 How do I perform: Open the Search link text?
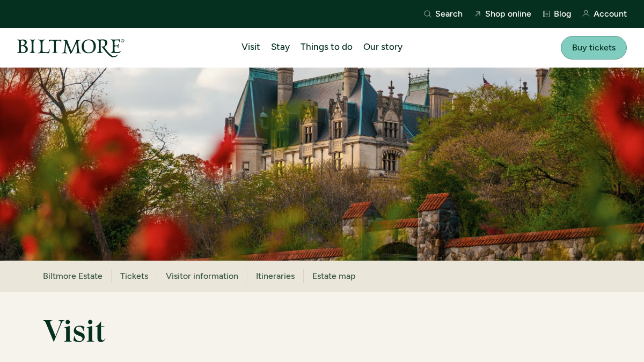point(449,14)
